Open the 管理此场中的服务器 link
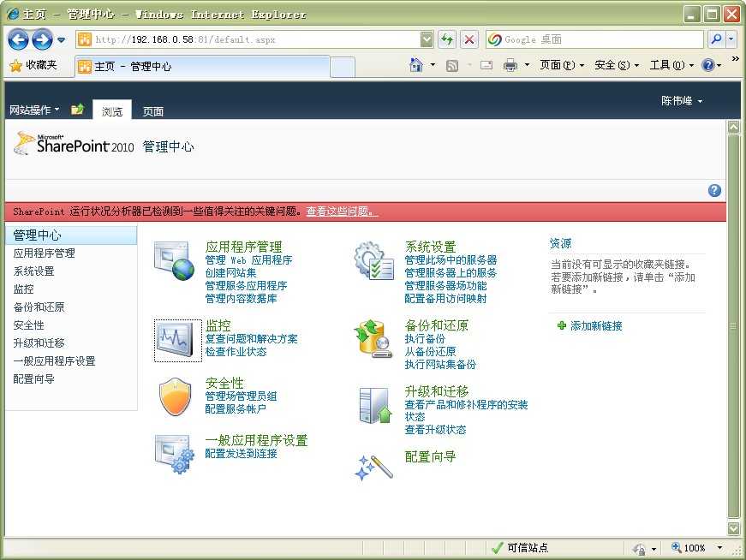Image resolution: width=746 pixels, height=560 pixels. coord(451,260)
